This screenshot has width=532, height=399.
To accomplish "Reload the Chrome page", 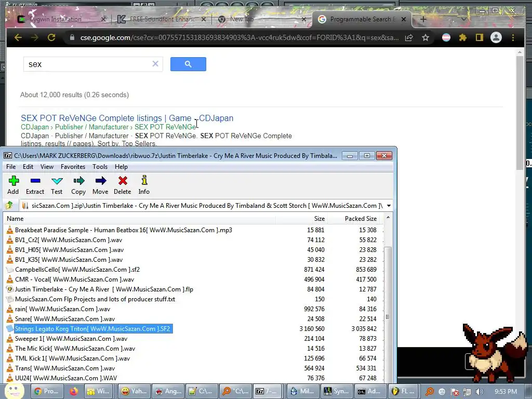I will coord(51,37).
